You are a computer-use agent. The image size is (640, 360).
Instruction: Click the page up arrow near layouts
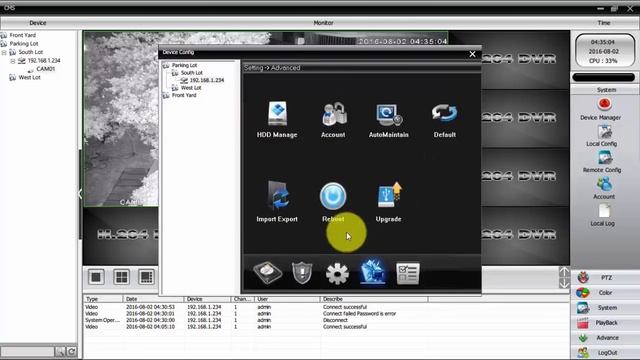point(564,272)
